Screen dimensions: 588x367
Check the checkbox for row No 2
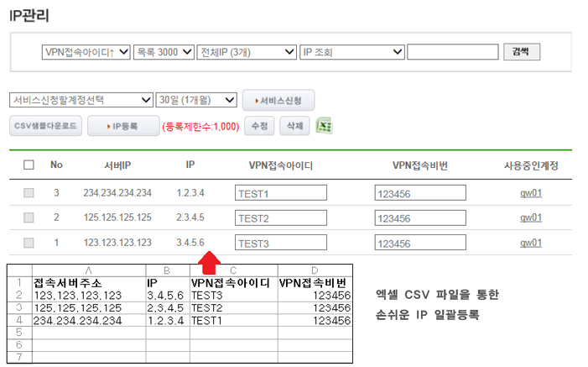click(29, 218)
